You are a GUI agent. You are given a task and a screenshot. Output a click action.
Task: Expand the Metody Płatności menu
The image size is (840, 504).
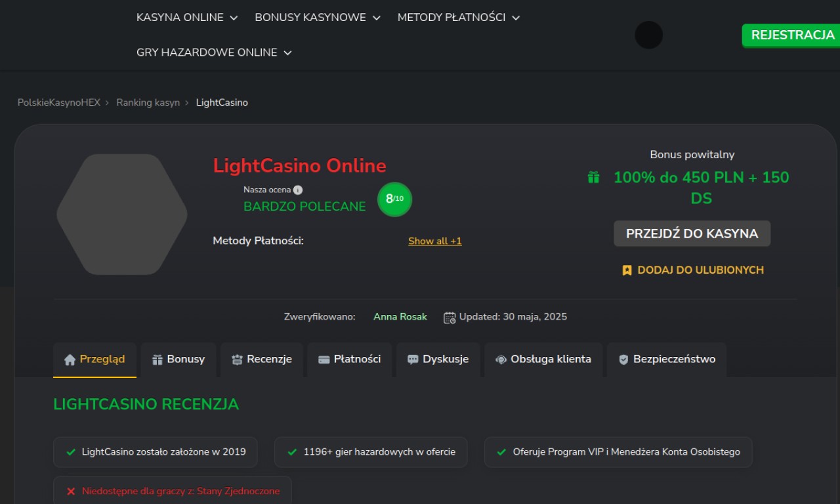point(459,18)
